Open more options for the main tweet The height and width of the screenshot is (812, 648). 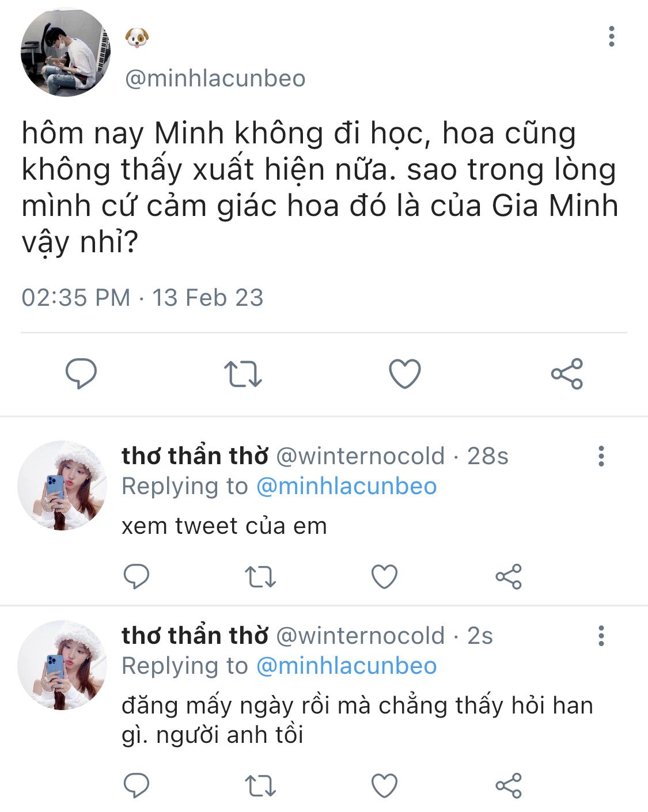click(611, 36)
